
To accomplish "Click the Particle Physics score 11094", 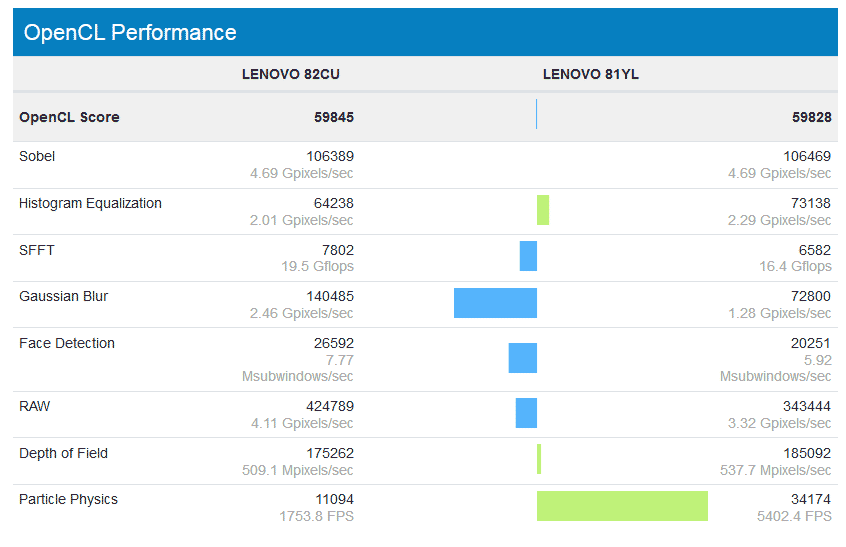I will click(335, 500).
